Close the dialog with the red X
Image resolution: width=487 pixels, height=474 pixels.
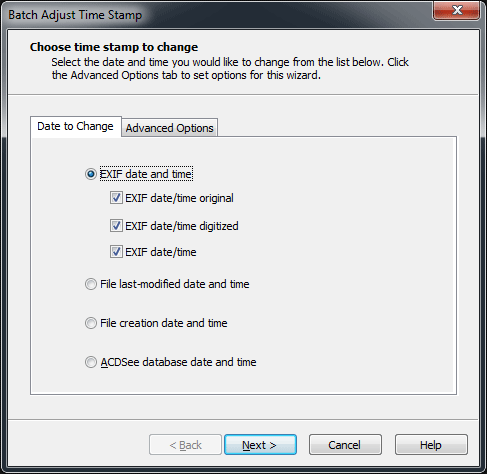tap(457, 10)
